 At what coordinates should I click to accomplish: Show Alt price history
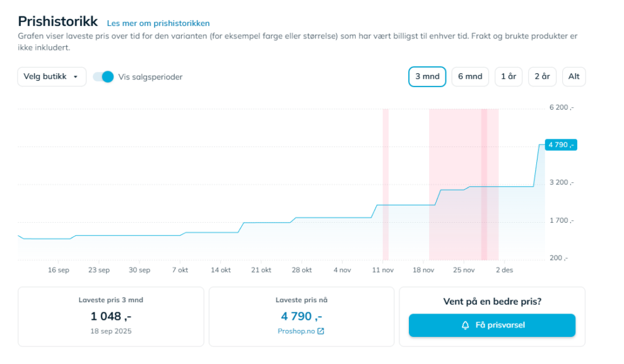pyautogui.click(x=574, y=77)
